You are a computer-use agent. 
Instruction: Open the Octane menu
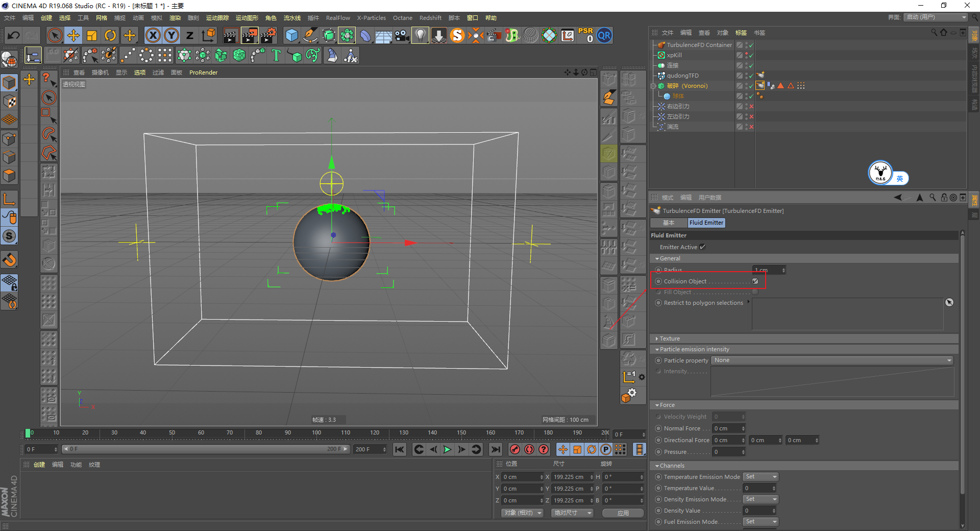(x=403, y=18)
